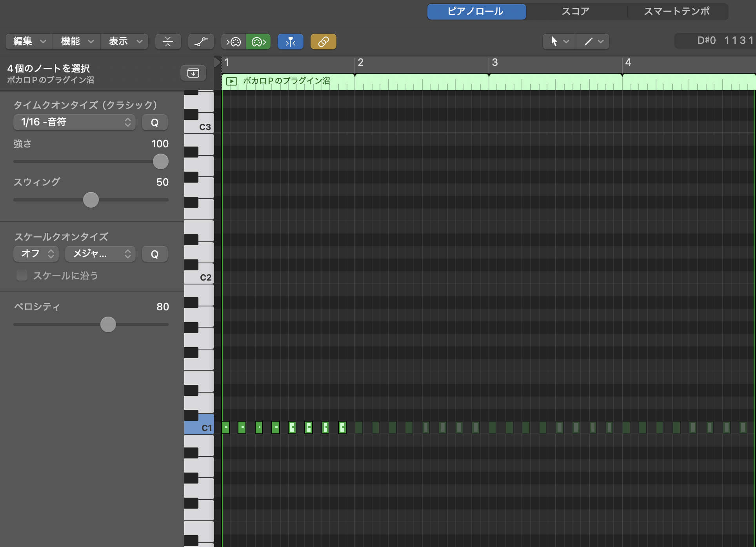Click the 強さ slider handle
This screenshot has width=756, height=547.
coord(160,161)
